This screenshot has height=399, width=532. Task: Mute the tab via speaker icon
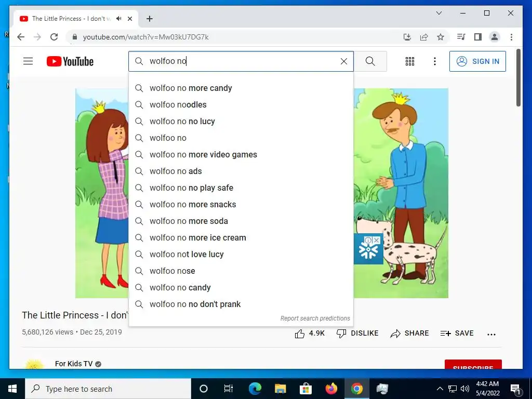pyautogui.click(x=118, y=19)
